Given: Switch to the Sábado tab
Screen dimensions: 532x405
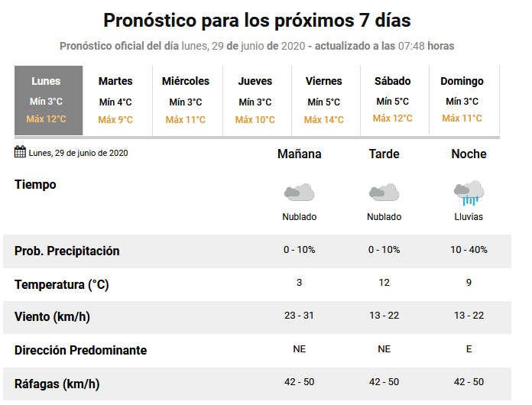Looking at the screenshot, I should coord(392,100).
